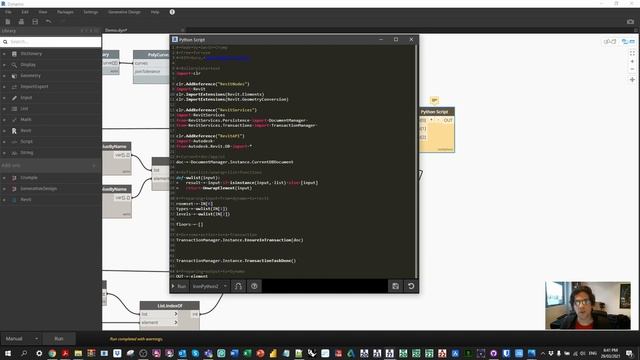Open Python editor help documentation icon
The height and width of the screenshot is (360, 640).
coord(254,286)
